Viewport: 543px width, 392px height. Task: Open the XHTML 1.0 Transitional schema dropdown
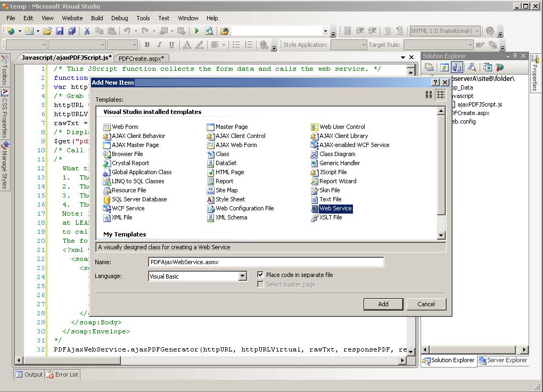pos(477,31)
